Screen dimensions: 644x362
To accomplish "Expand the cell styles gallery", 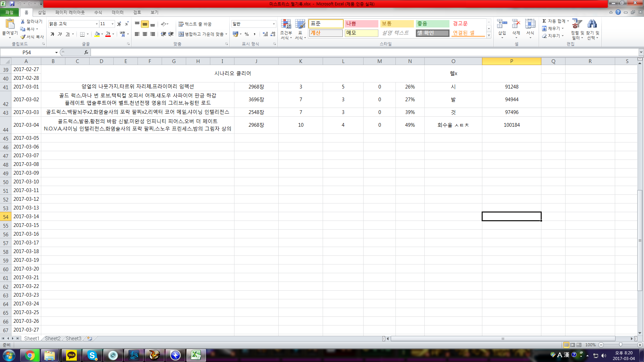I will click(489, 36).
